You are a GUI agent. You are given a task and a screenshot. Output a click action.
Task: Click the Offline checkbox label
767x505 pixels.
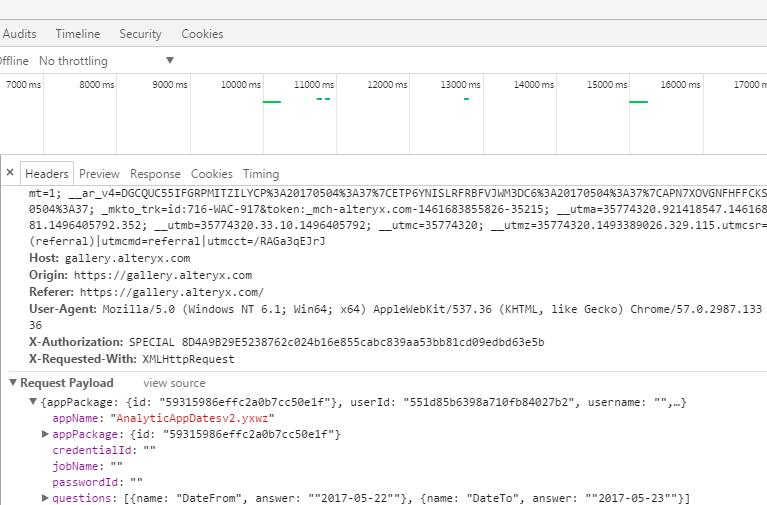click(14, 61)
